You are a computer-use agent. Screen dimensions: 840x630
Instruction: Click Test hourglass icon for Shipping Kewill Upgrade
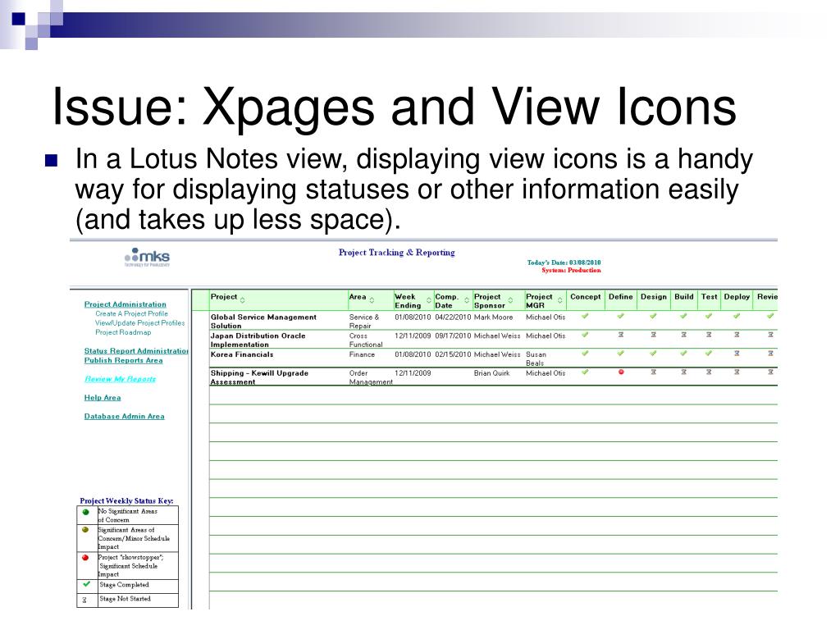709,372
